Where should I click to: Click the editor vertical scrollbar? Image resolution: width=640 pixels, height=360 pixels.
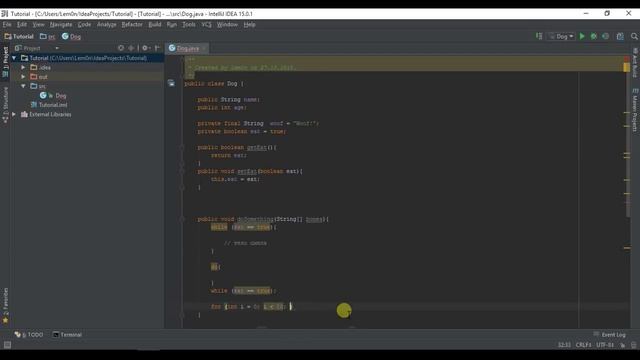(x=628, y=145)
